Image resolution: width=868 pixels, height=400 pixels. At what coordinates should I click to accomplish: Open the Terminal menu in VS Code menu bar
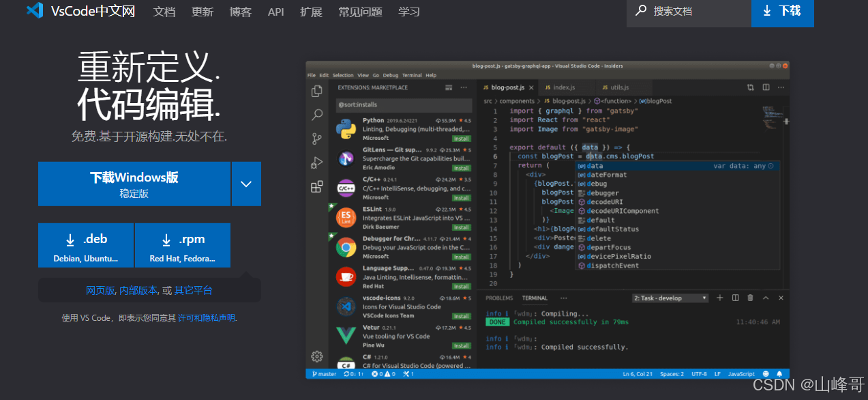point(412,75)
